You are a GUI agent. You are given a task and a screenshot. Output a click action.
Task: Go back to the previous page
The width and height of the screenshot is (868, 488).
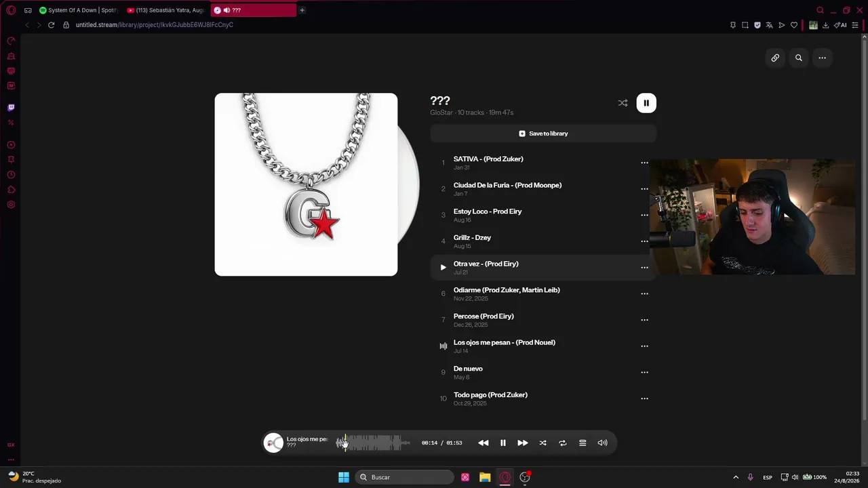tap(27, 25)
